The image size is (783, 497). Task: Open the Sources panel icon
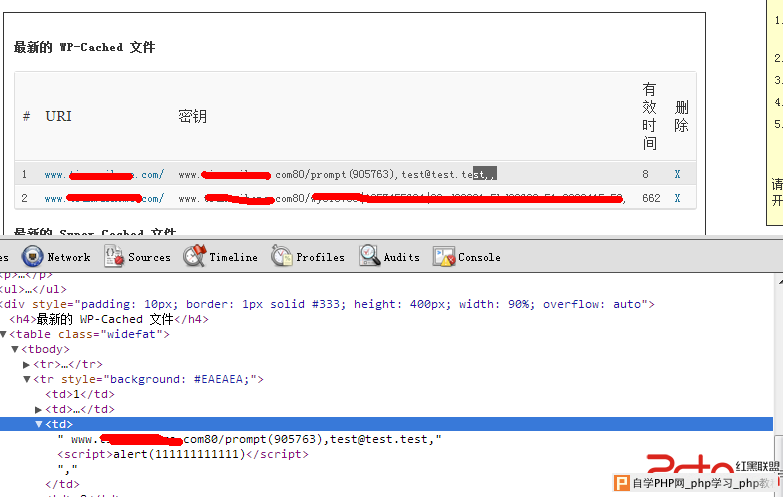coord(113,257)
